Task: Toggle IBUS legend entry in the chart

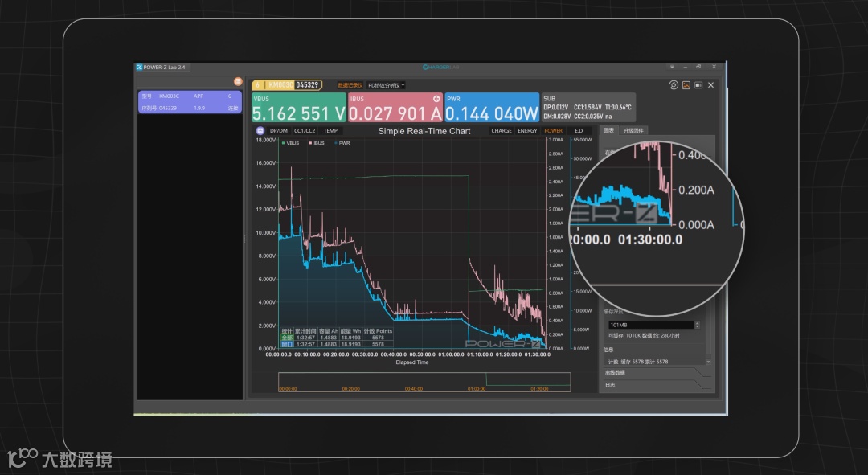Action: (317, 143)
